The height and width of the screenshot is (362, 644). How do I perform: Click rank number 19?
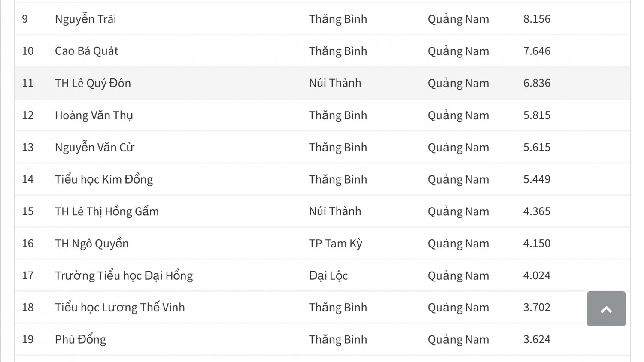(x=28, y=340)
